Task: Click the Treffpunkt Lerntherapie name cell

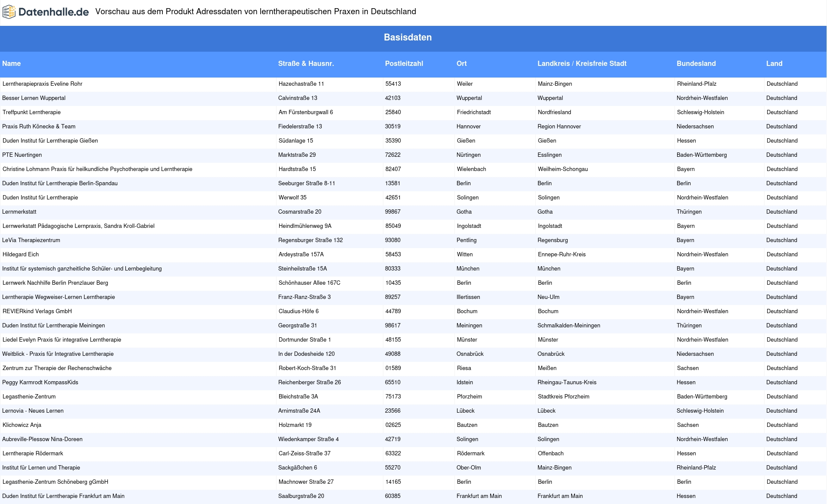Action: [x=31, y=112]
